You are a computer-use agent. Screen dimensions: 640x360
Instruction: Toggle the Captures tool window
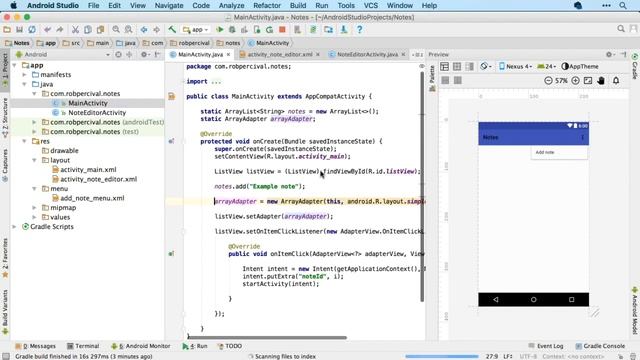click(x=5, y=165)
